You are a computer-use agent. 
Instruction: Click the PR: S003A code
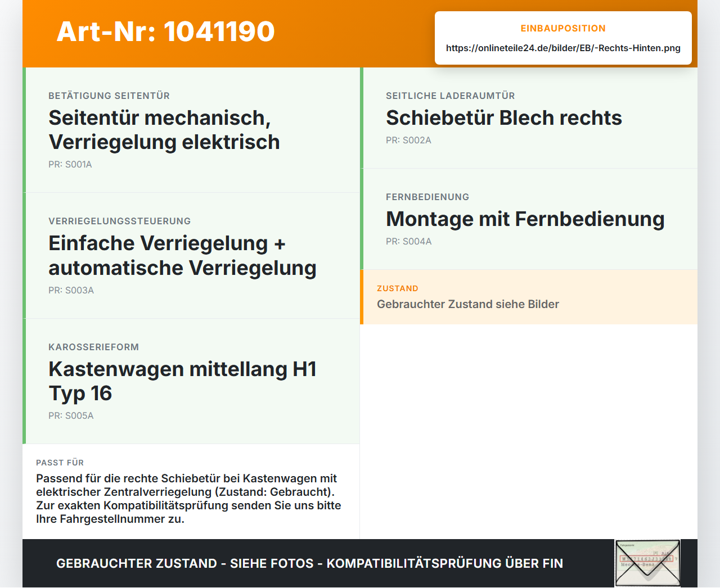point(71,291)
